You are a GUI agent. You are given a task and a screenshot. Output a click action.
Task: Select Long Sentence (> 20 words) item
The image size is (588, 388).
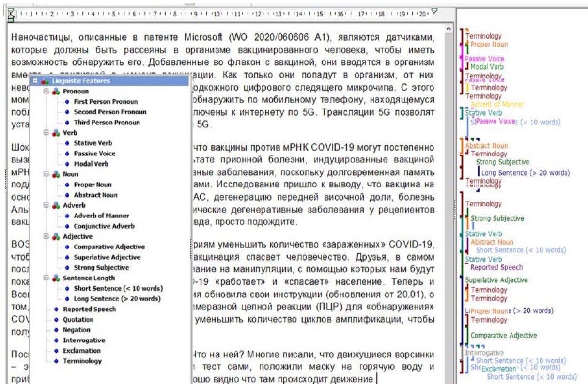click(117, 299)
